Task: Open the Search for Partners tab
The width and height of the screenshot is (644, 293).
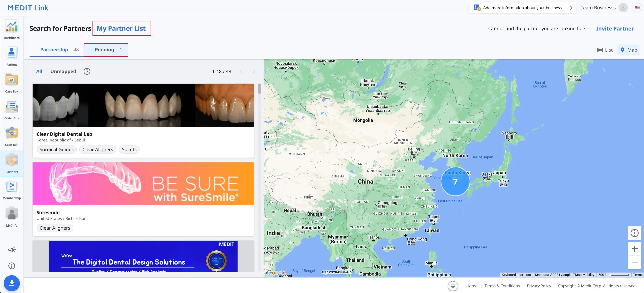Action: click(60, 28)
